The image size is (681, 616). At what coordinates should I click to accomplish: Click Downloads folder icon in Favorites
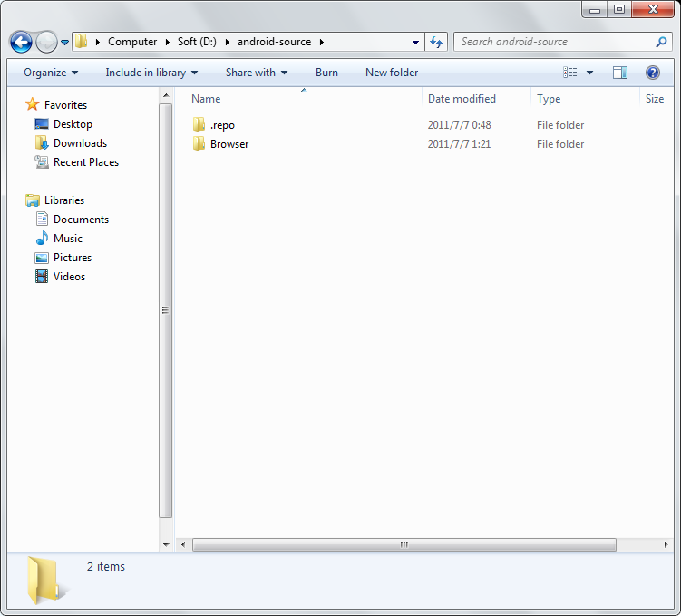pos(42,143)
